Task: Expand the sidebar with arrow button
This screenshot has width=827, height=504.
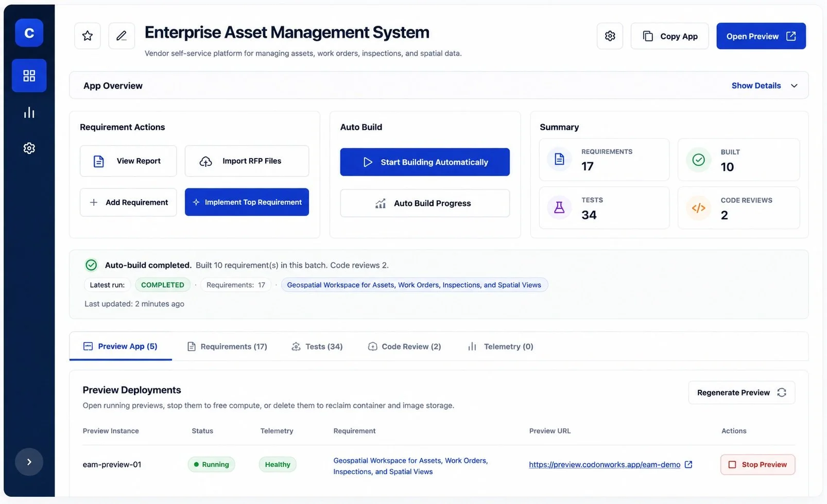Action: point(29,462)
